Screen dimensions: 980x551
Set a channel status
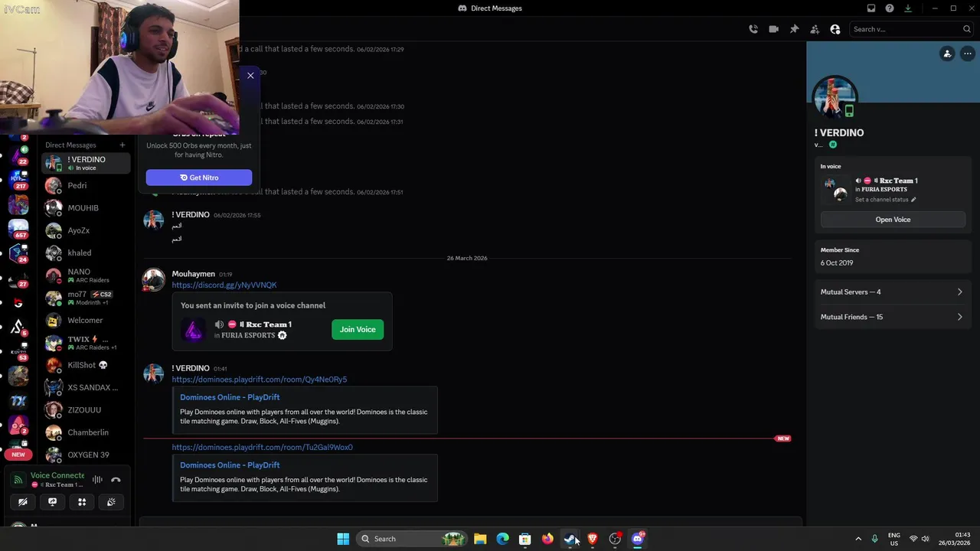[x=885, y=200]
